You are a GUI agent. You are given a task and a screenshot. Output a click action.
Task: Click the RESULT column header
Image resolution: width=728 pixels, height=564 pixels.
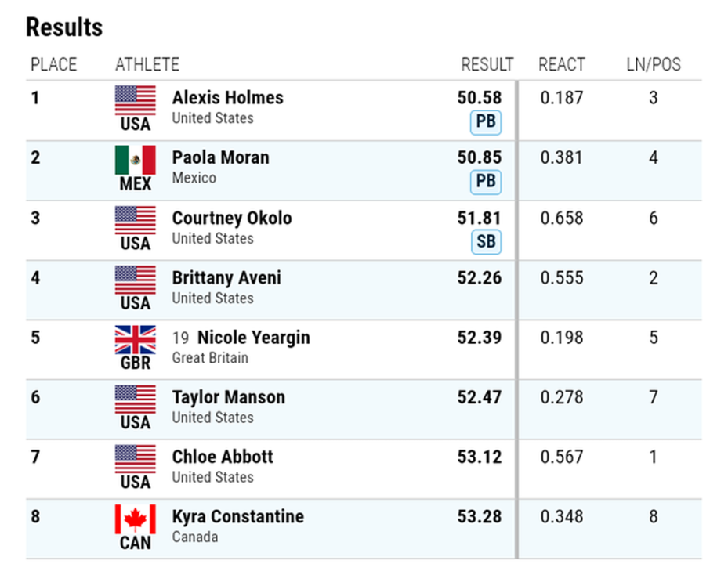click(487, 64)
